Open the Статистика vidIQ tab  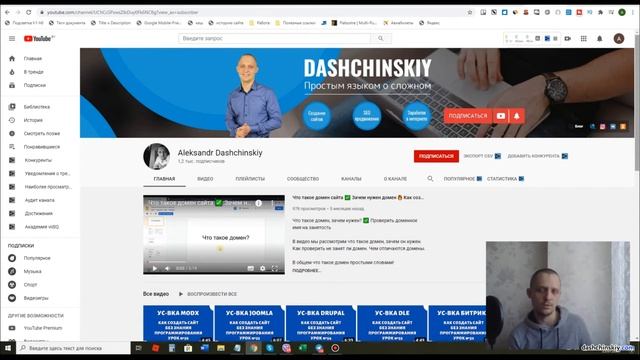506,179
